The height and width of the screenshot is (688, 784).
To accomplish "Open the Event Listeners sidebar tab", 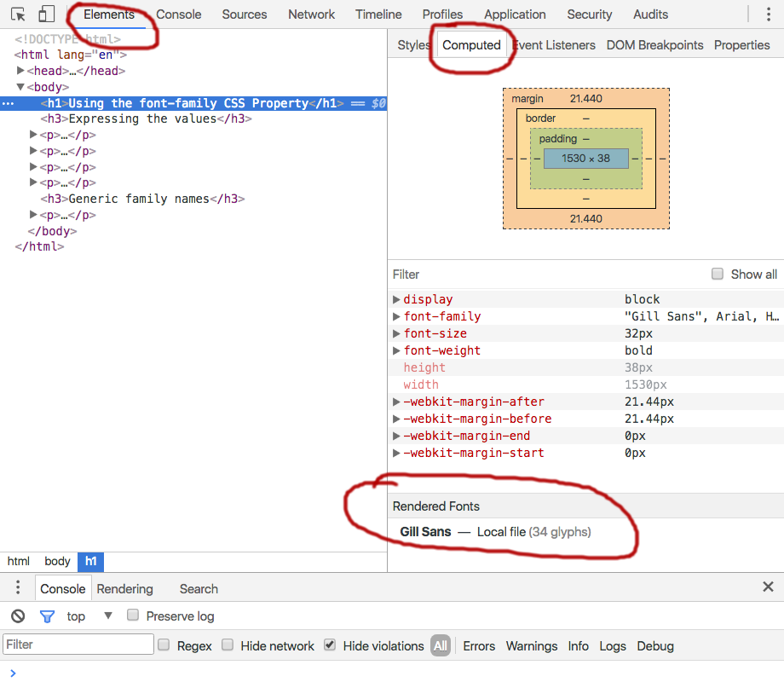I will [554, 45].
